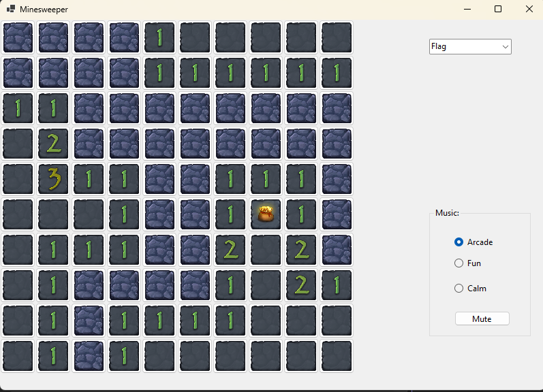543x392 pixels.
Task: Uncover the only stone tile in bottom row
Action: tap(89, 356)
